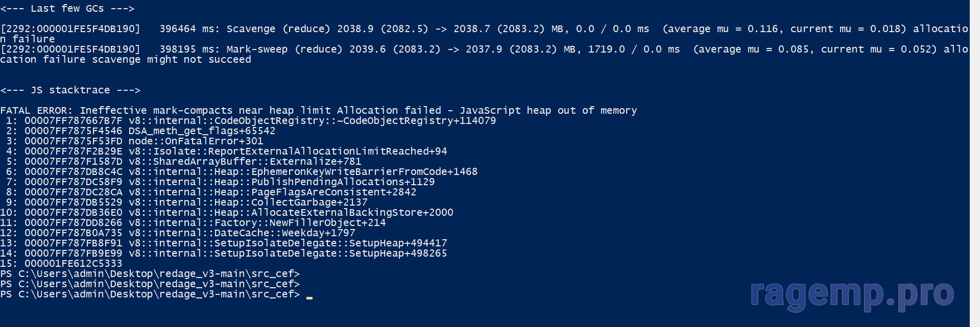This screenshot has width=980, height=327.
Task: Click the Heap::CollectGarbage stack frame
Action: pyautogui.click(x=186, y=203)
